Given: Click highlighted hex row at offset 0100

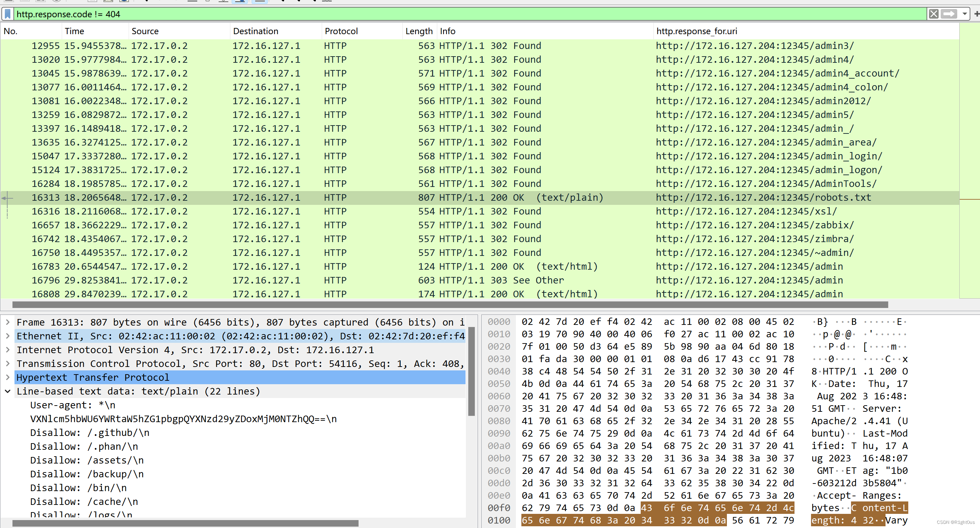Looking at the screenshot, I should pos(624,520).
